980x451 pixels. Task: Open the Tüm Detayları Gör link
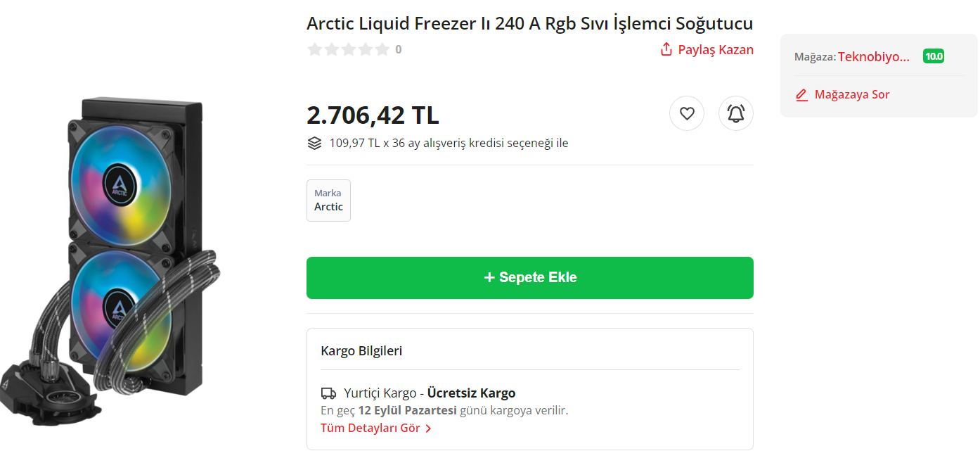[370, 428]
